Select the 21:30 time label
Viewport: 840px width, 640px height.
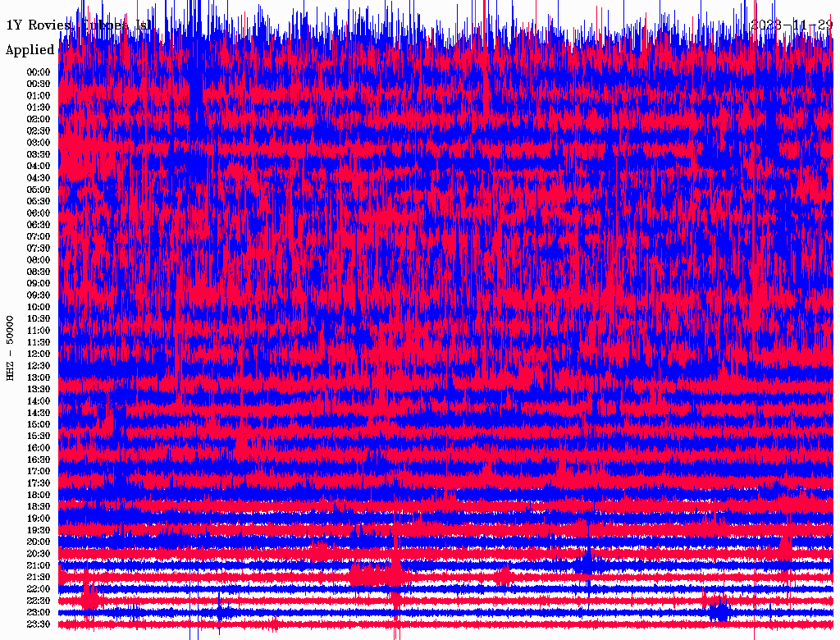[39, 578]
